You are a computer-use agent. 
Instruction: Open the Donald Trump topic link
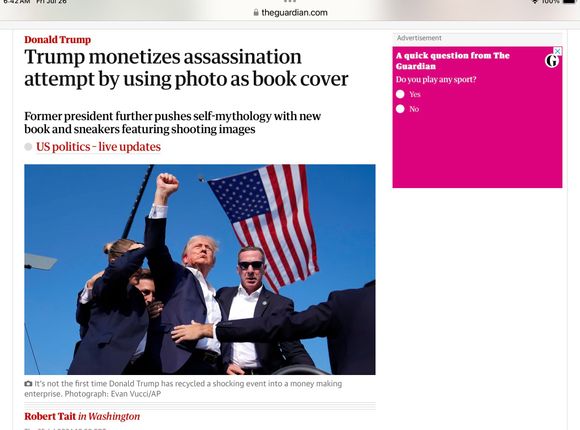(57, 40)
